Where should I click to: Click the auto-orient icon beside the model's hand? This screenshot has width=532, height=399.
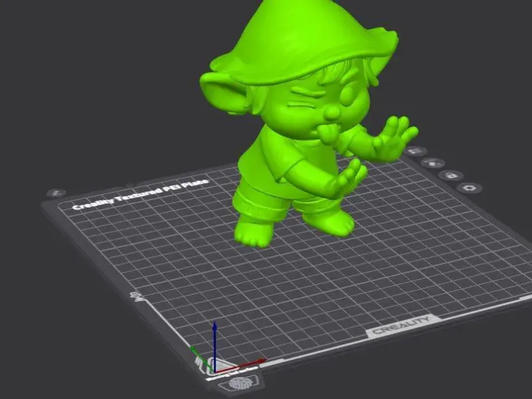tap(416, 151)
